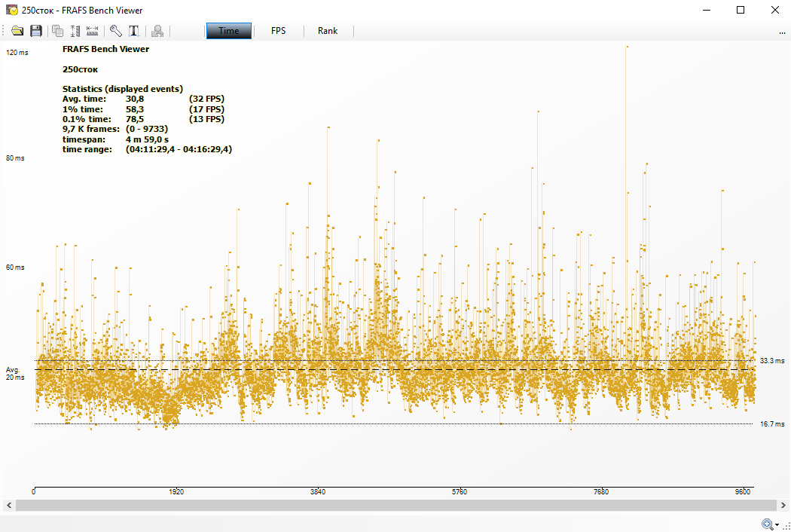791x532 pixels.
Task: Switch the graph to Rank view
Action: pos(328,31)
